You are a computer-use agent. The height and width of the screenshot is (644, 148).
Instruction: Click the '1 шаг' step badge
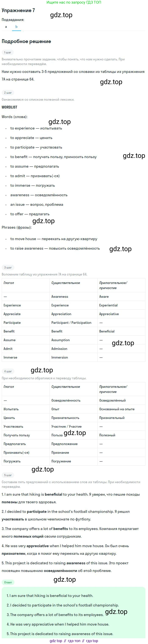[7, 53]
